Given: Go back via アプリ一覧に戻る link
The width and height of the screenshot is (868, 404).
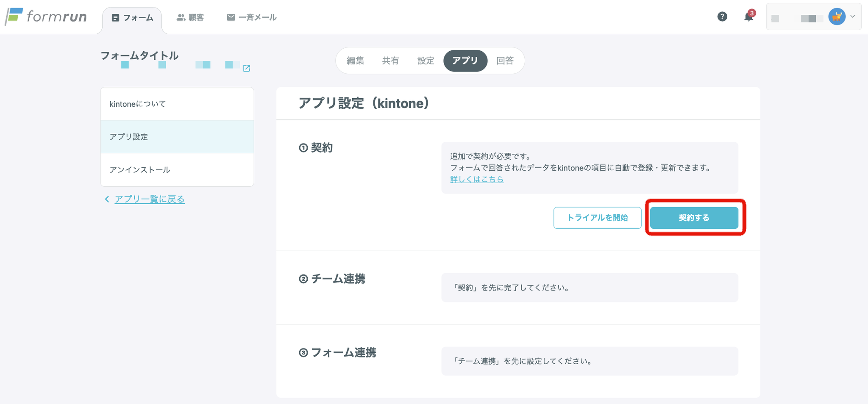Looking at the screenshot, I should click(x=150, y=199).
